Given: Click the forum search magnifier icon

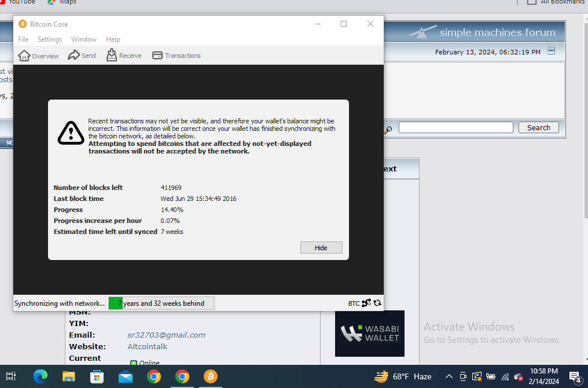Looking at the screenshot, I should coord(388,130).
